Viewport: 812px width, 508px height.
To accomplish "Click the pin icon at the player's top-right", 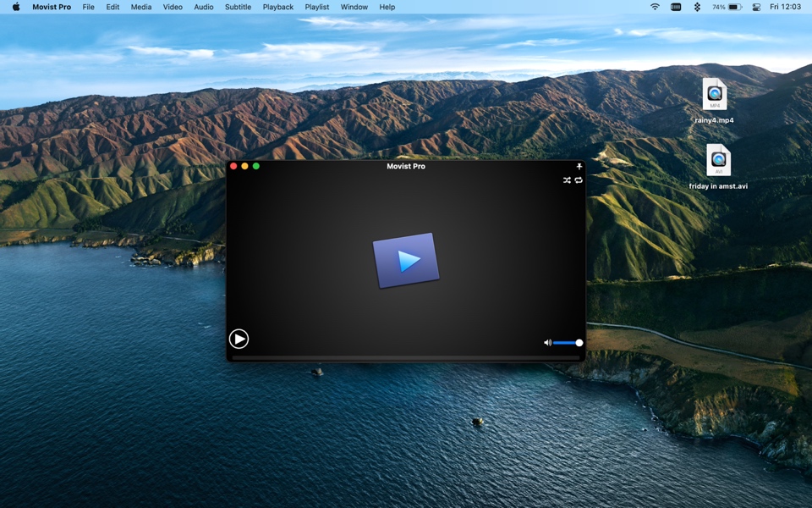I will coord(579,166).
